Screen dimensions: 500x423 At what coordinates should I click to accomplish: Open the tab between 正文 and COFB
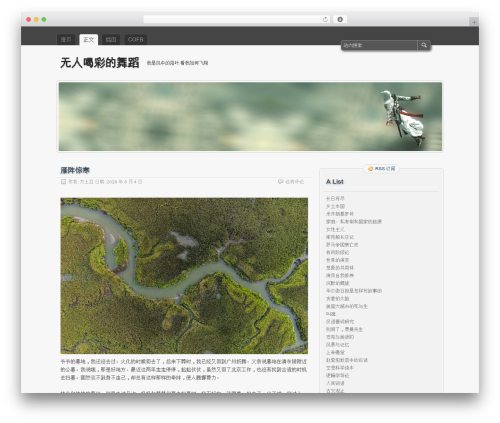click(x=111, y=39)
